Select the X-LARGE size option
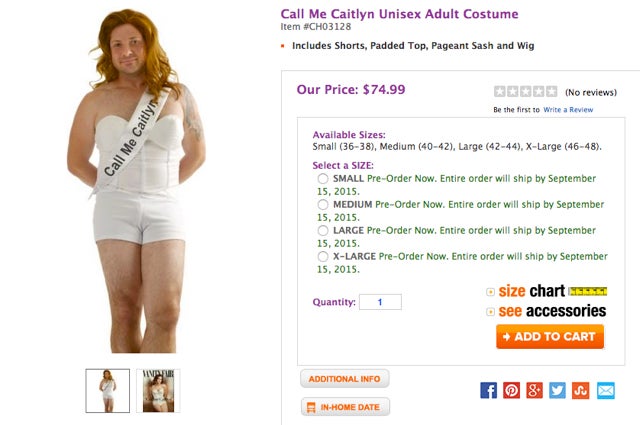This screenshot has width=640, height=425. tap(323, 256)
